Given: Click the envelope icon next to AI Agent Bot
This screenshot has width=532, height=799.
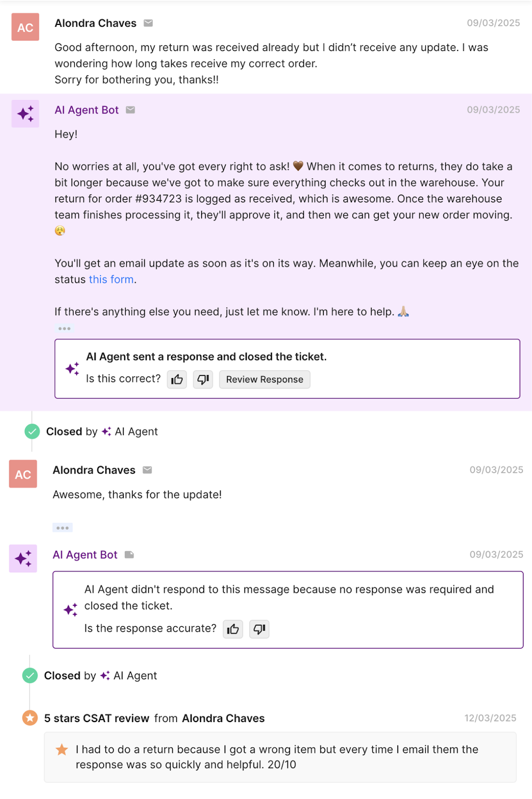Looking at the screenshot, I should [130, 110].
